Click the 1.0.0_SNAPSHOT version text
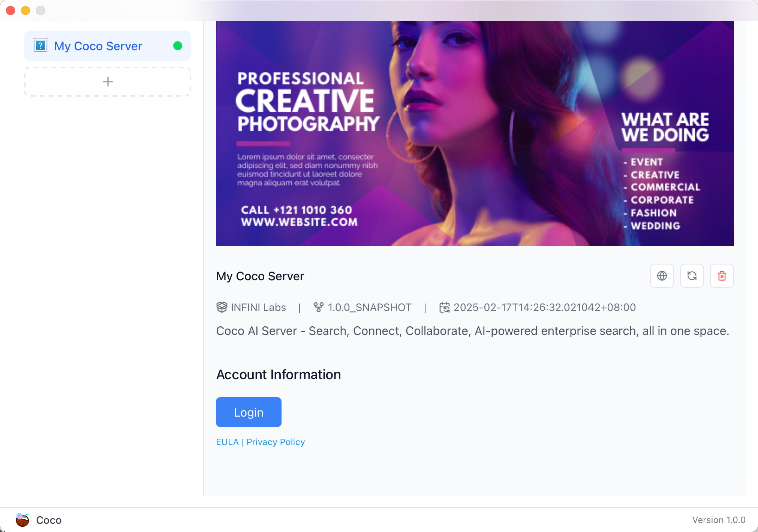Image resolution: width=758 pixels, height=532 pixels. [369, 307]
